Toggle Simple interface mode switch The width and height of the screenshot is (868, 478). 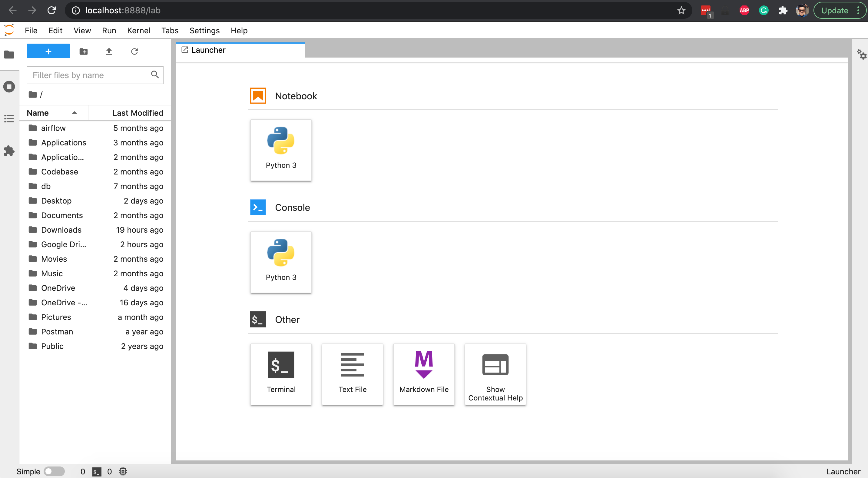54,471
